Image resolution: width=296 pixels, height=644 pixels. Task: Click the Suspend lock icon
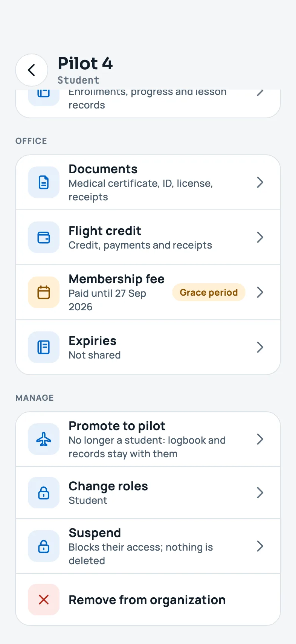coord(44,546)
